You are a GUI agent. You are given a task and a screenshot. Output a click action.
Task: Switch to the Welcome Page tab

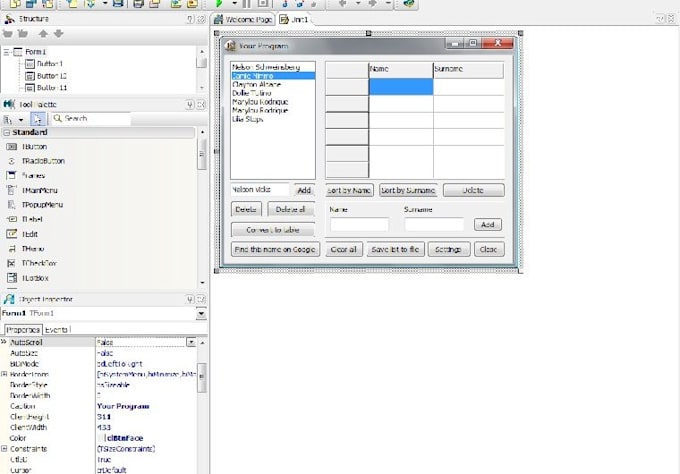243,20
